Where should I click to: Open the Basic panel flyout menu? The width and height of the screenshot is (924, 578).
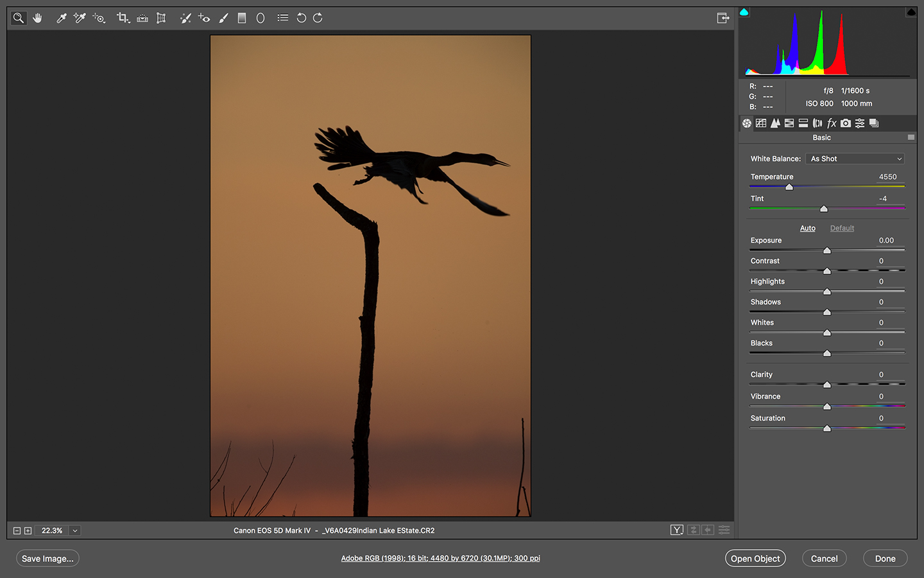[911, 137]
